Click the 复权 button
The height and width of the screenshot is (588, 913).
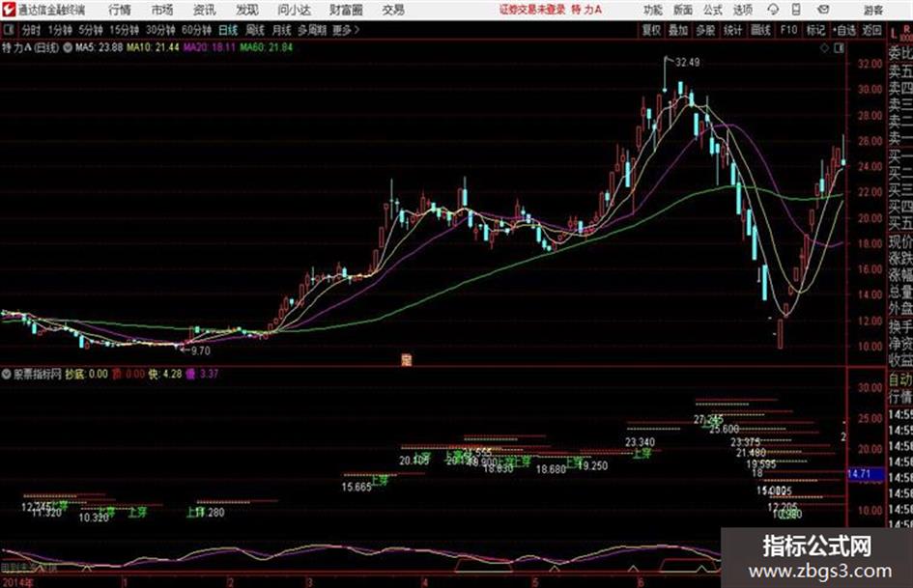[x=651, y=30]
